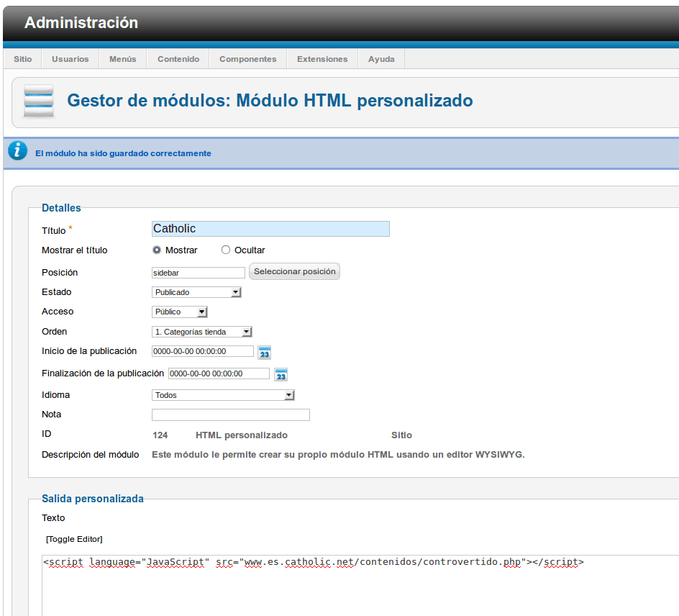Click the 'Sitio' text next to module type
Image resolution: width=679 pixels, height=616 pixels.
[x=402, y=435]
